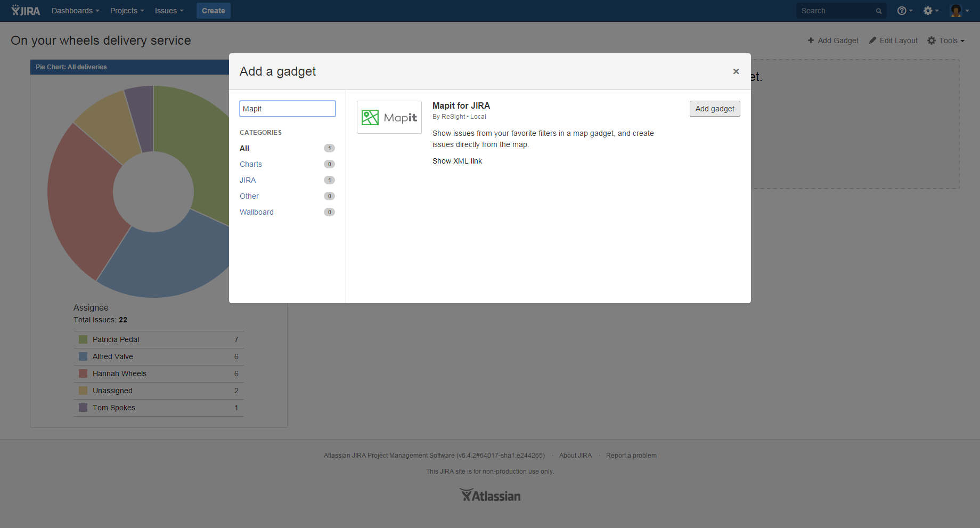The height and width of the screenshot is (528, 980).
Task: Click the Mapit gadget logo thumbnail
Action: (x=389, y=117)
